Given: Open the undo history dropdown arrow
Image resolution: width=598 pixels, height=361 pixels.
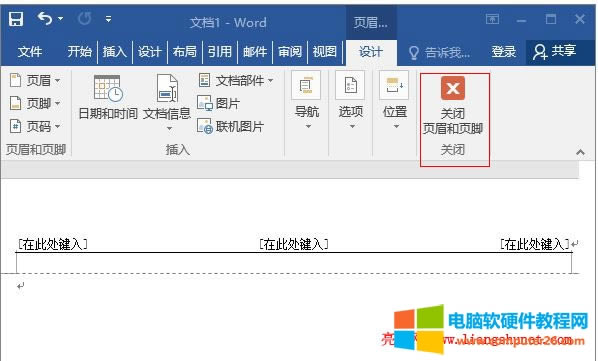Looking at the screenshot, I should pos(60,18).
